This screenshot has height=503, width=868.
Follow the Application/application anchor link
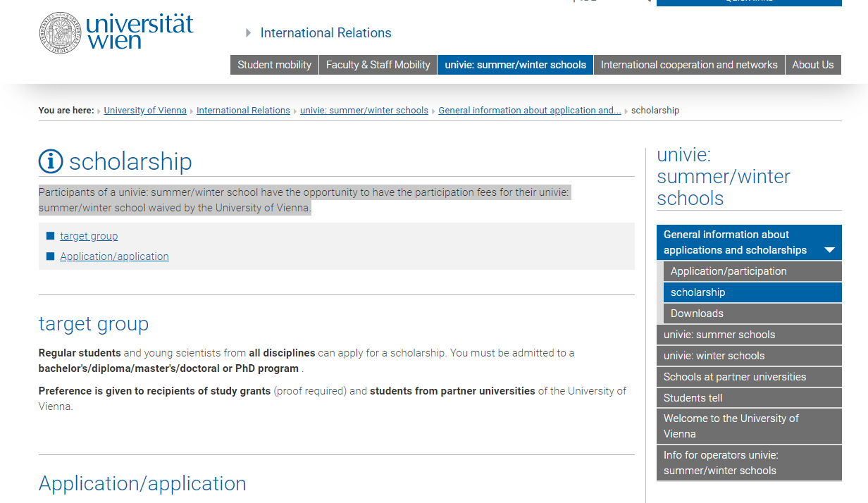(x=114, y=256)
